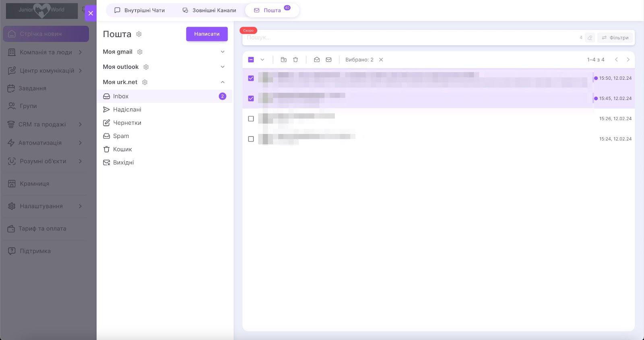Image resolution: width=644 pixels, height=340 pixels.
Task: Uncheck the email from 15:45
Action: [251, 99]
